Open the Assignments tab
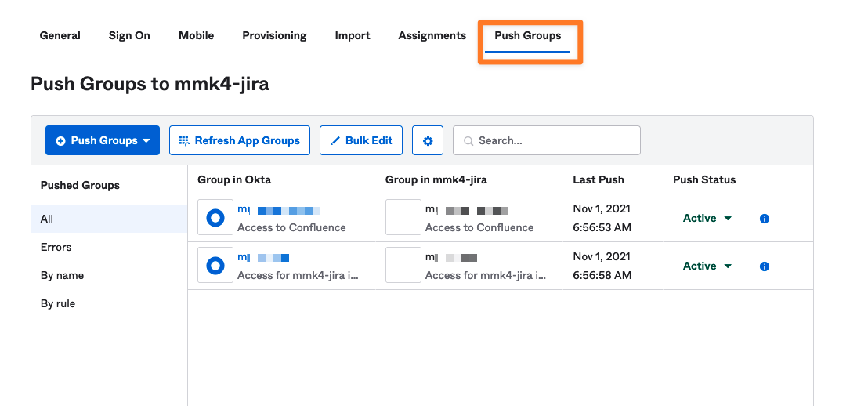The width and height of the screenshot is (868, 406). (x=432, y=35)
